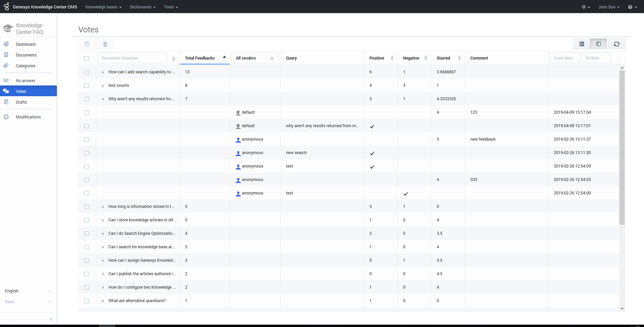644x327 pixels.
Task: Check the box for 'test counts' row
Action: pyautogui.click(x=87, y=85)
